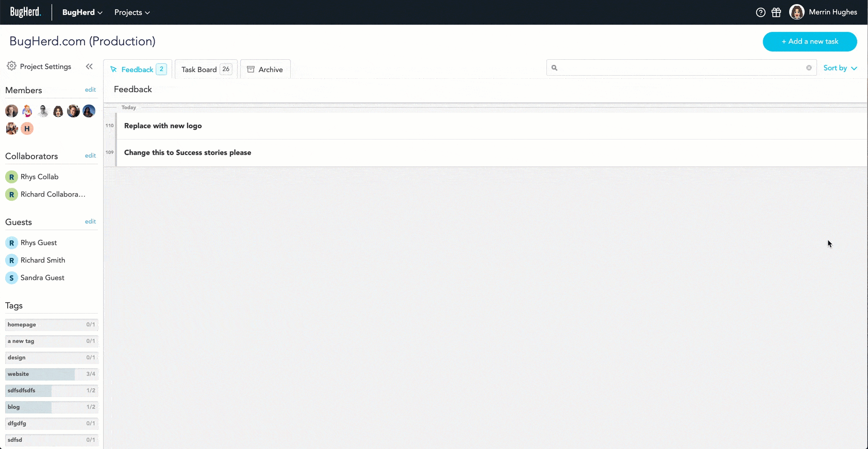Open the Projects dropdown menu
The width and height of the screenshot is (868, 449).
132,12
